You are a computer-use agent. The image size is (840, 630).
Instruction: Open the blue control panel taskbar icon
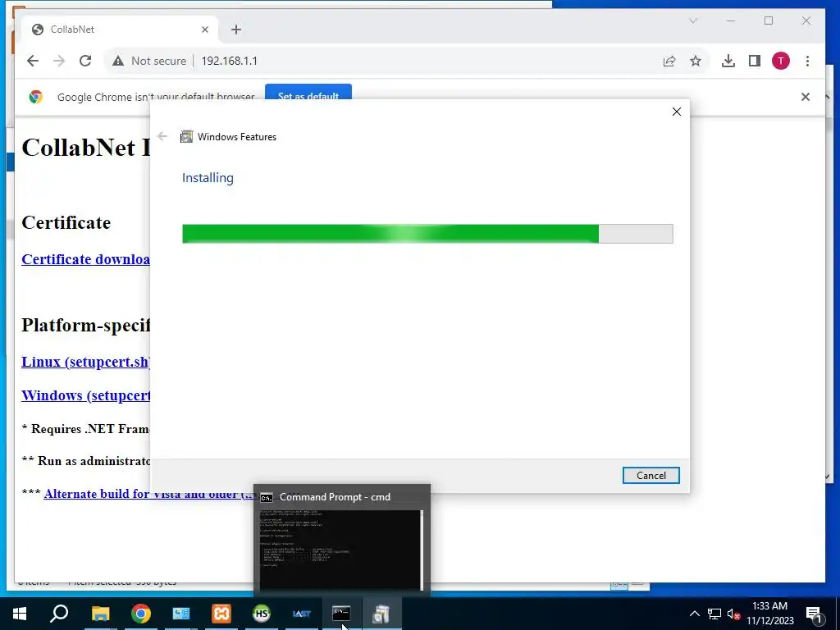[181, 614]
